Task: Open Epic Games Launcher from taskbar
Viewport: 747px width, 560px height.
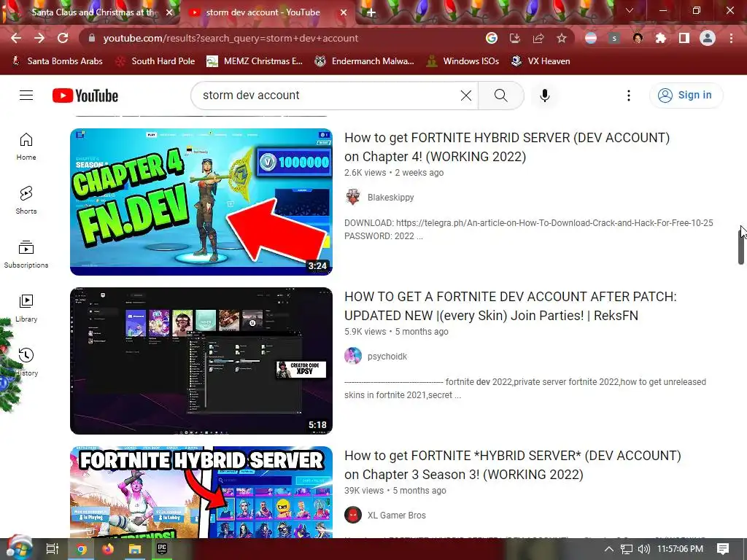Action: [162, 549]
